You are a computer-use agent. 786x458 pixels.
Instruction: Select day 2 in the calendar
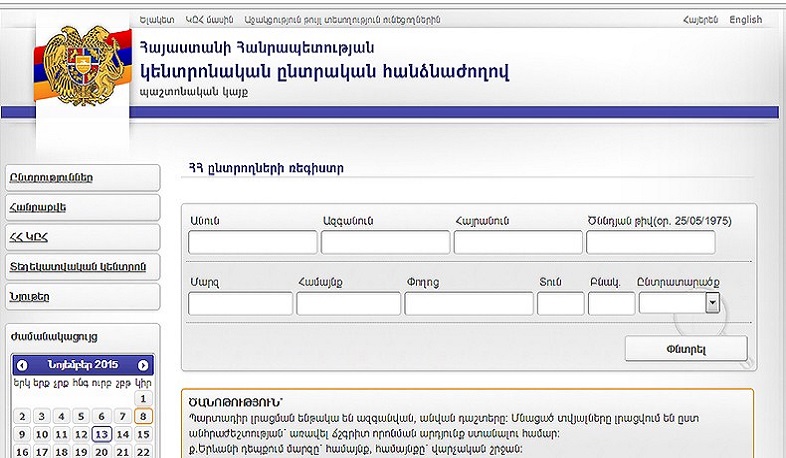pos(22,416)
